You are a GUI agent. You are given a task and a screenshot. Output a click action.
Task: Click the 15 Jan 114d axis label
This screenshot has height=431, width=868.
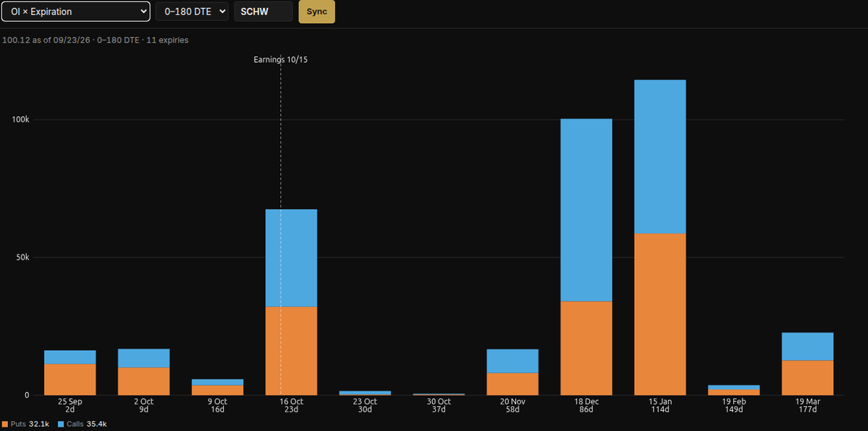tap(660, 406)
